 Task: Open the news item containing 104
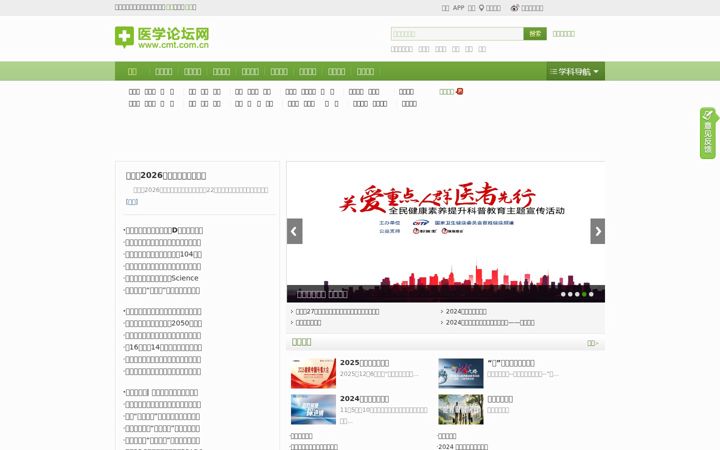(163, 254)
